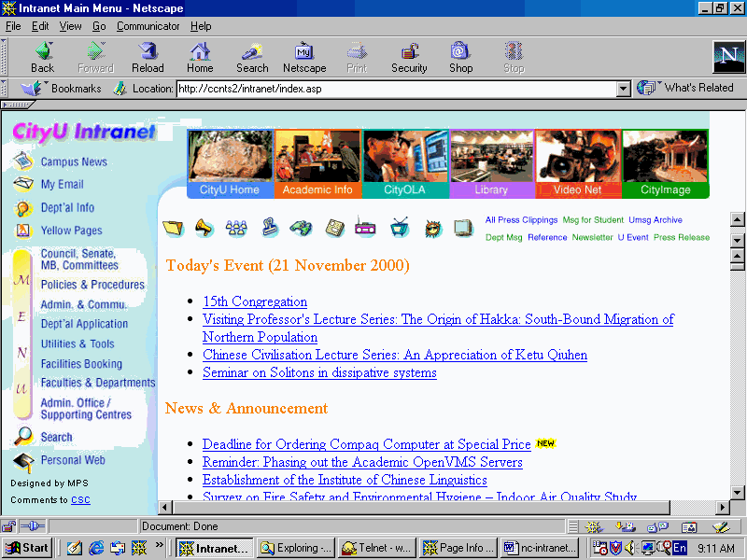
Task: Adjust volume via the speaker tray icon
Action: tap(631, 549)
